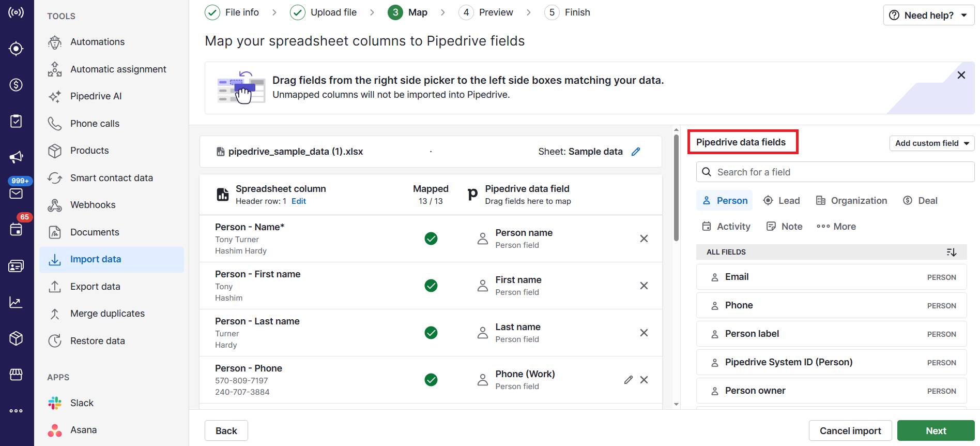Open the Deals dollar icon in the navigation rail
Screen dimensions: 980x446
click(16, 85)
